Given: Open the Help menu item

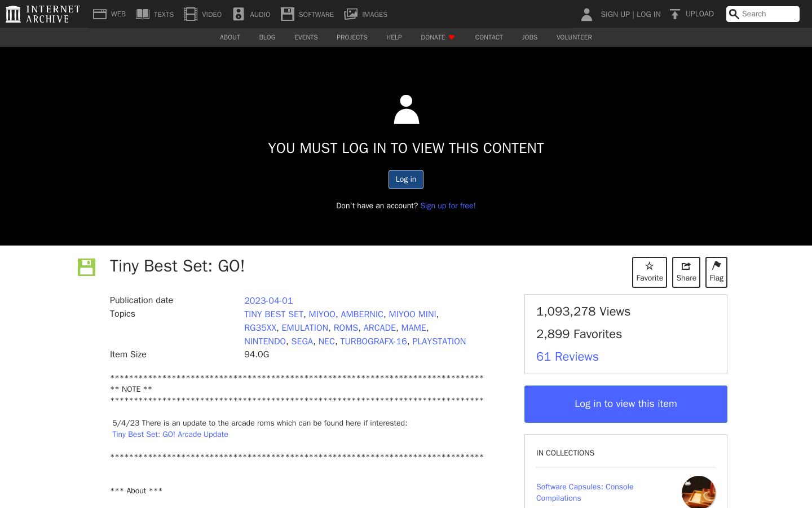Looking at the screenshot, I should (394, 37).
